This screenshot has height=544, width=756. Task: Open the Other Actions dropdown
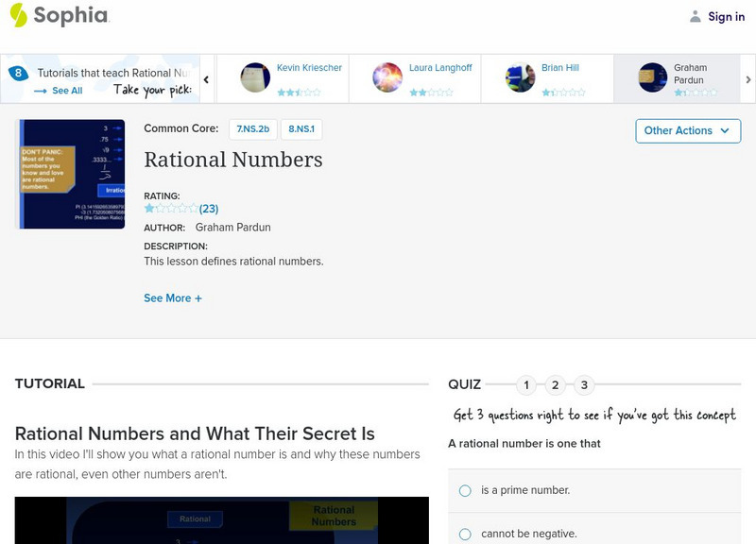(x=686, y=131)
